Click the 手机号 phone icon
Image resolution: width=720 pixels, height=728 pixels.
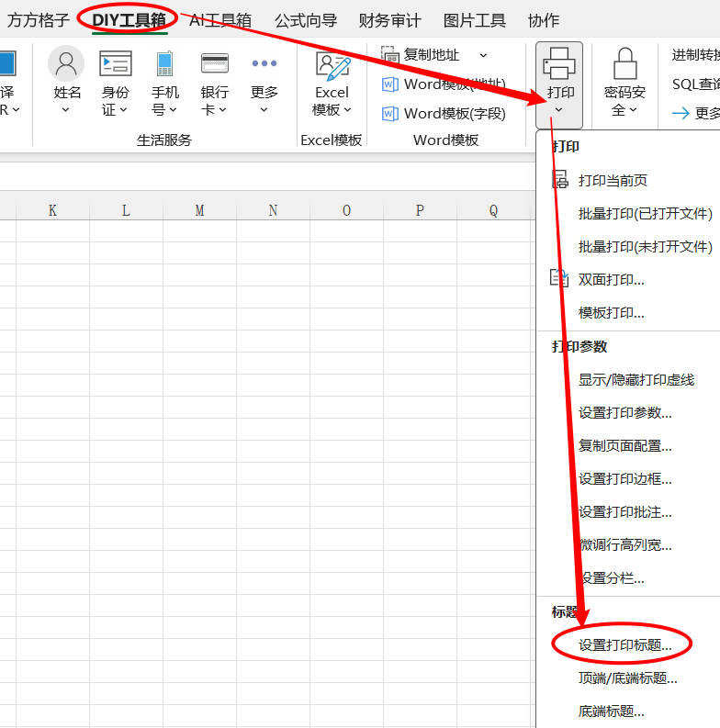[164, 63]
